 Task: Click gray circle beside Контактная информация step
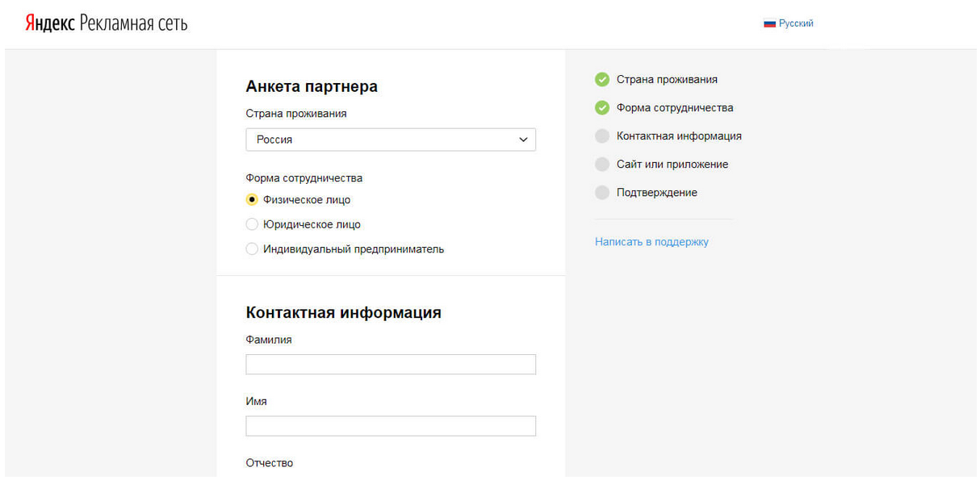coord(602,136)
